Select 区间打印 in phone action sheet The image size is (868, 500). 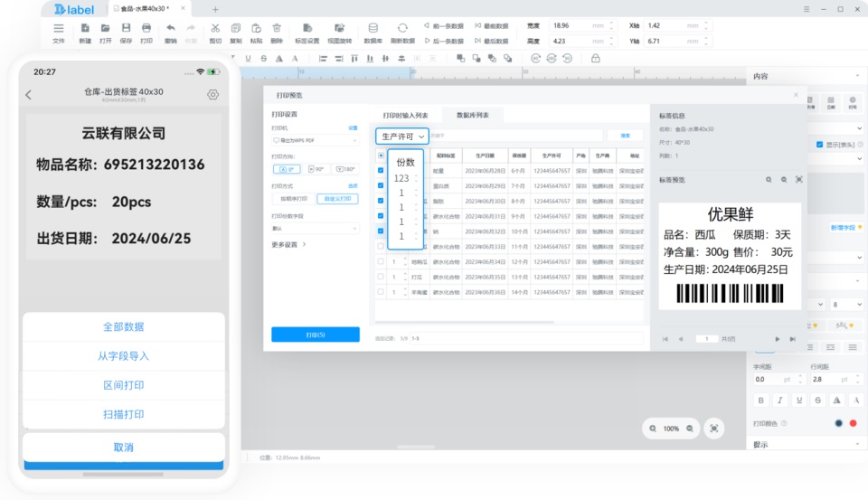[124, 385]
